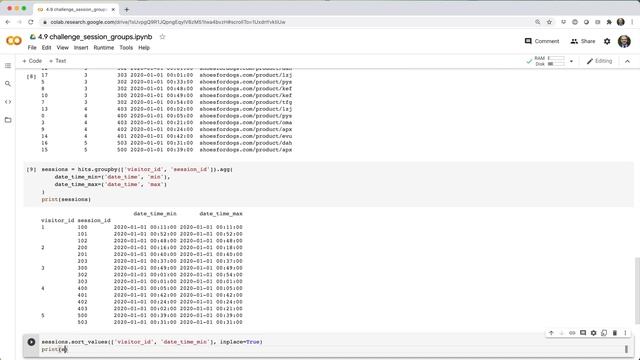Open Chrome profile avatar in browser toolbar
Screen dimensions: 640x360
621,22
